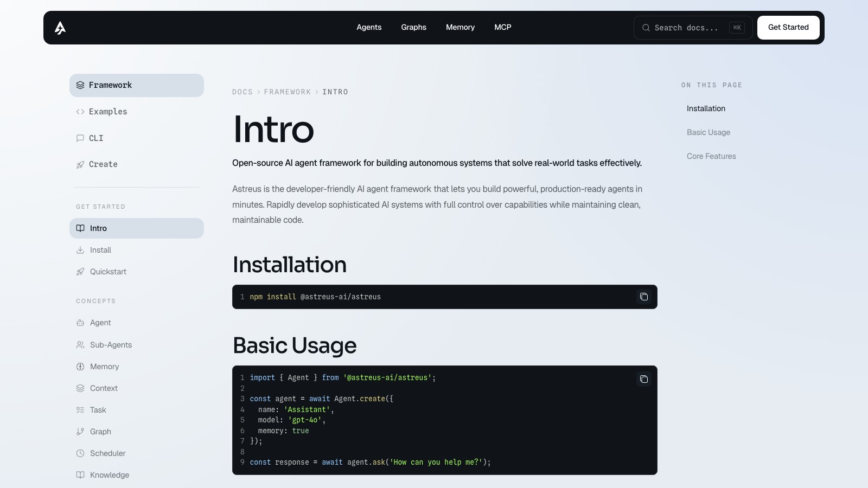Click the Intro page title
This screenshot has height=488, width=868.
pos(273,129)
